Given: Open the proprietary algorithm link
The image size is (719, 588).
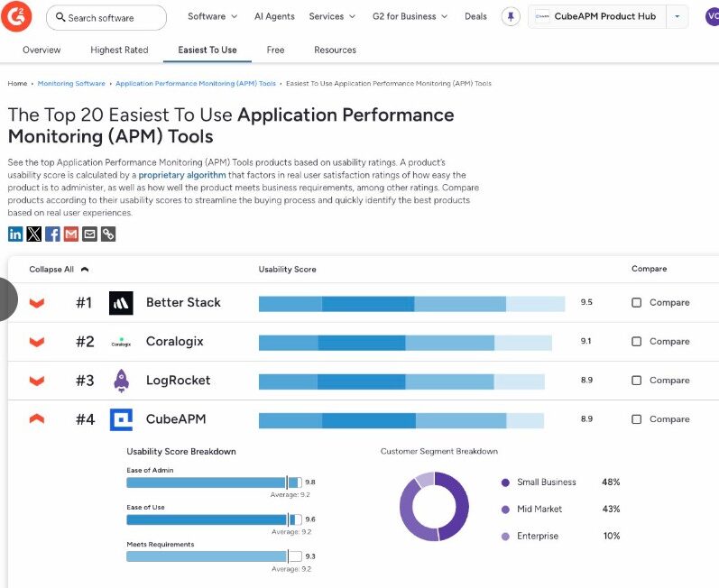Looking at the screenshot, I should 182,175.
